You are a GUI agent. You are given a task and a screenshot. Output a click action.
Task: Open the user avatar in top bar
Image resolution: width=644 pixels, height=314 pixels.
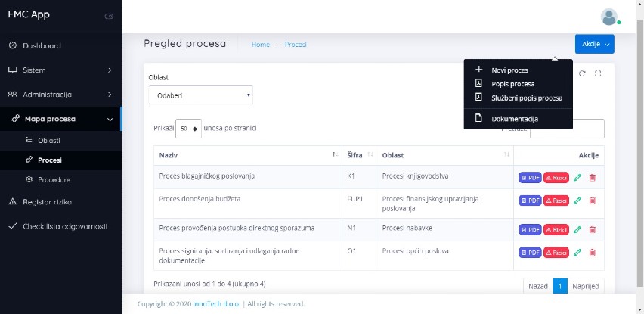coord(608,17)
